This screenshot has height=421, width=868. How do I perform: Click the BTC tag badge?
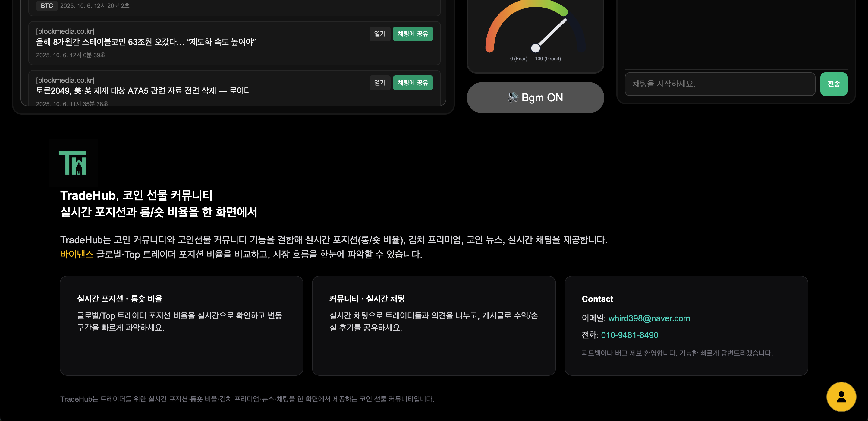tap(47, 6)
